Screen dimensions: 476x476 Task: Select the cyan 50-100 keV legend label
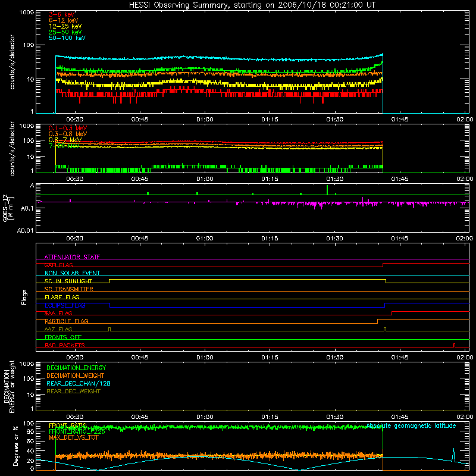(67, 38)
